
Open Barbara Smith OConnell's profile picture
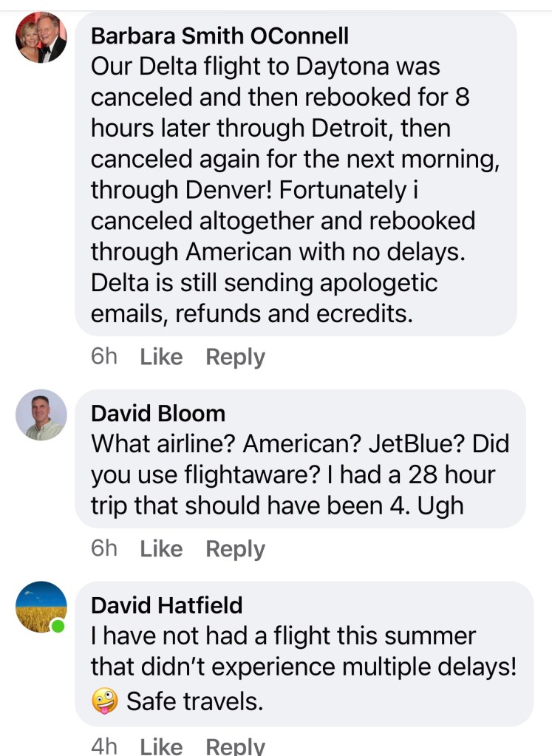(41, 38)
